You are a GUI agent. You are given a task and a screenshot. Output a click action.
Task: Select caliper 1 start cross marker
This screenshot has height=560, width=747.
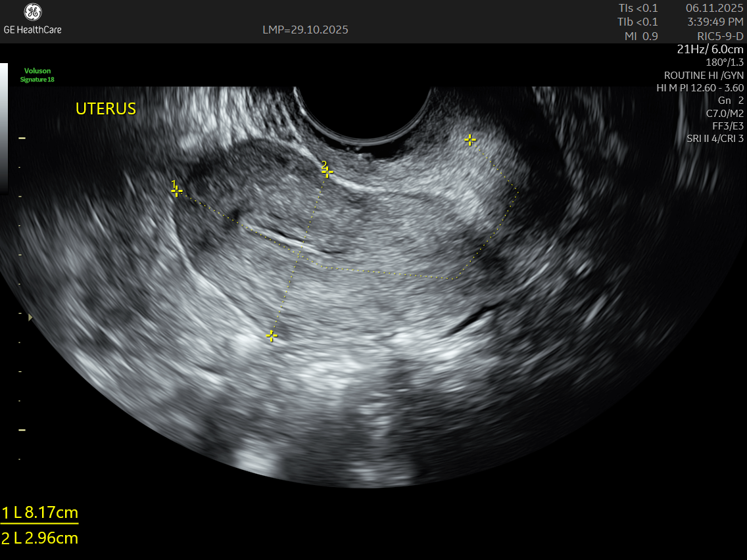[176, 191]
